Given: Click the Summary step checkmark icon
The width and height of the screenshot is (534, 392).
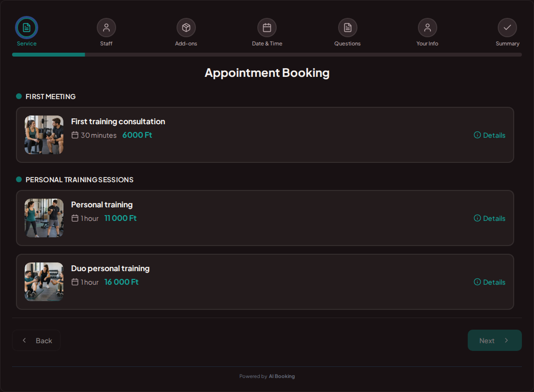Looking at the screenshot, I should click(507, 28).
